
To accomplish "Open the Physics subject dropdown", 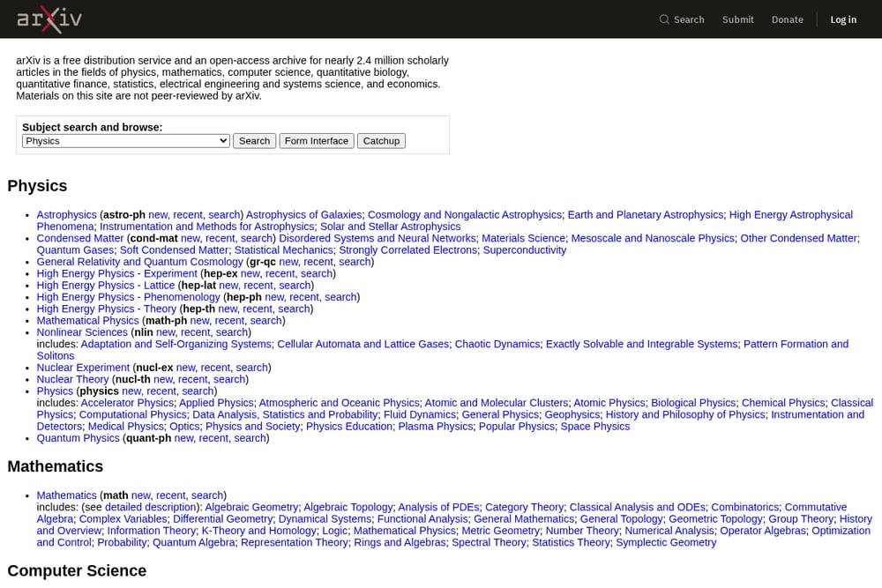I will [x=126, y=141].
